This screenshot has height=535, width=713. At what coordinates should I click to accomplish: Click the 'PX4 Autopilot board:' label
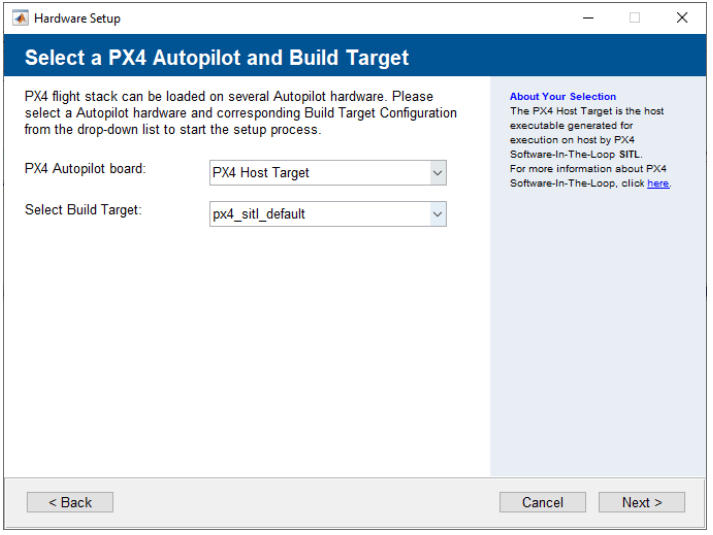point(85,169)
